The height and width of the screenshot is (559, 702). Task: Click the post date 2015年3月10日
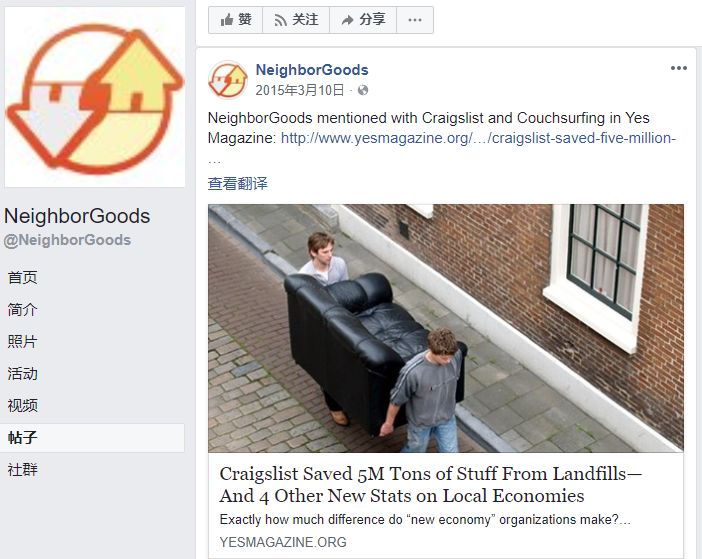click(300, 90)
